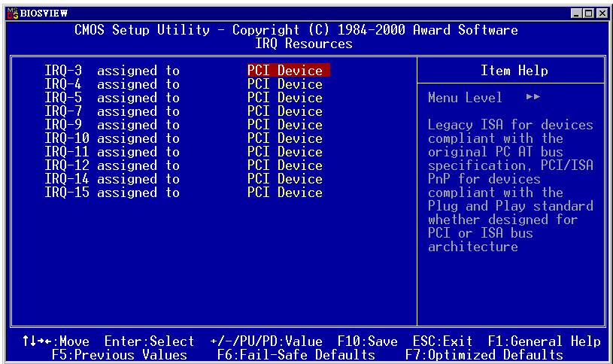Click the 'IRQ-10 assigned to' label
Screen dimensions: 613x364
pos(112,138)
